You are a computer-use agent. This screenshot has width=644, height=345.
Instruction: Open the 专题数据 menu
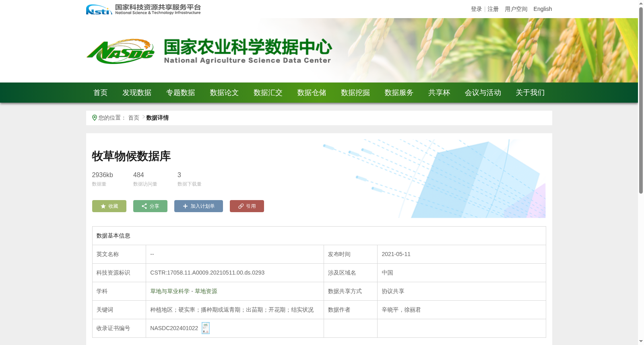tap(181, 93)
